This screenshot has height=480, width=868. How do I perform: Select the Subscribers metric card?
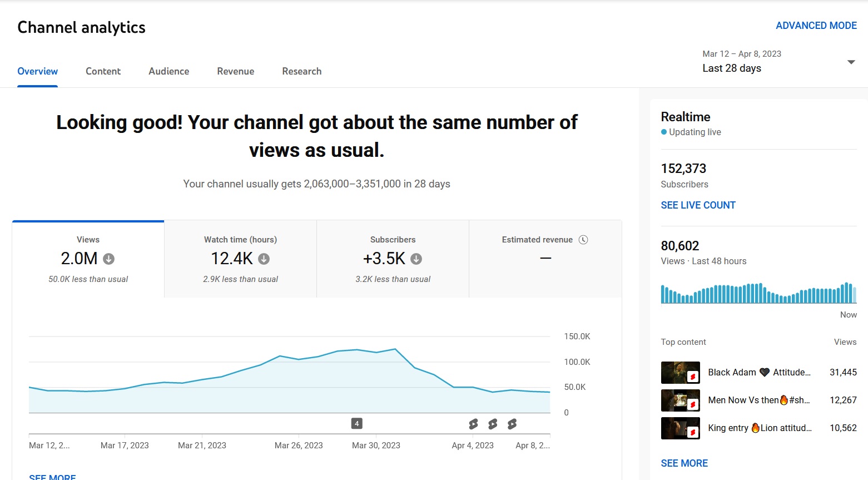393,259
